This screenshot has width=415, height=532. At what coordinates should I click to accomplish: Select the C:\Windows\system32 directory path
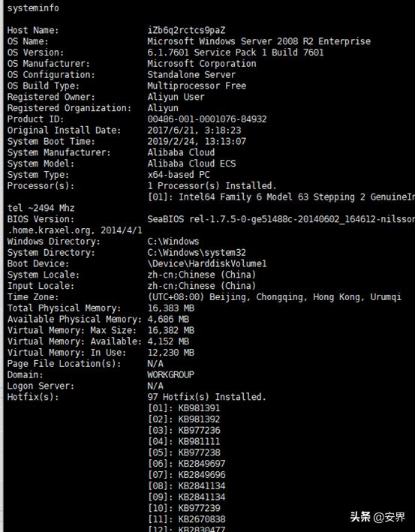click(197, 253)
